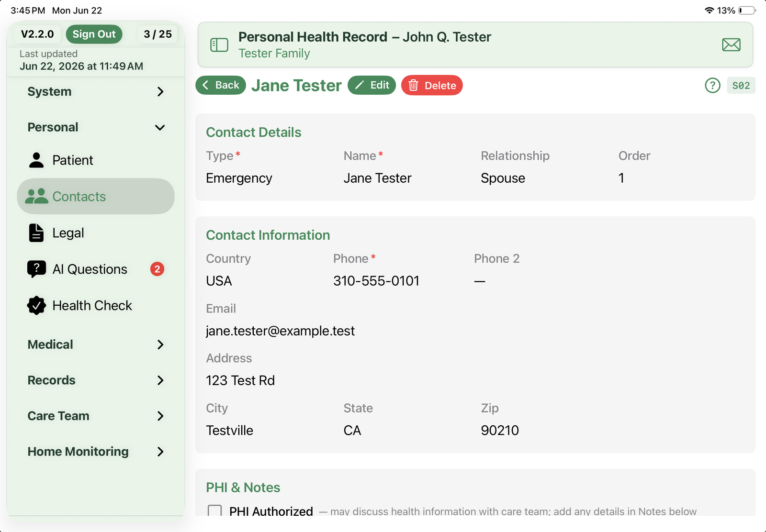Viewport: 766px width, 532px height.
Task: Tap the Wi-Fi status icon
Action: coord(710,11)
